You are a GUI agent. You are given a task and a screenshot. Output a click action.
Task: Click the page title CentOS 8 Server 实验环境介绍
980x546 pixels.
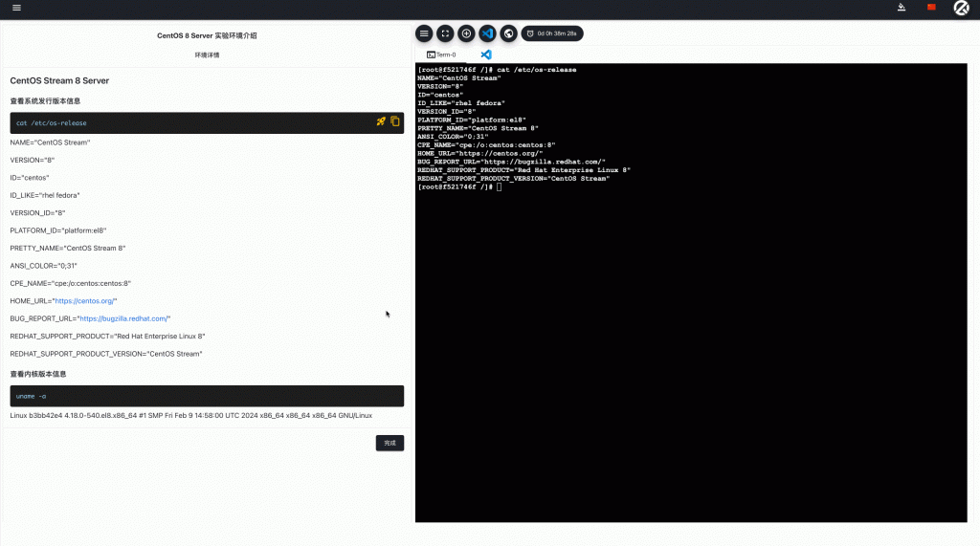point(207,35)
